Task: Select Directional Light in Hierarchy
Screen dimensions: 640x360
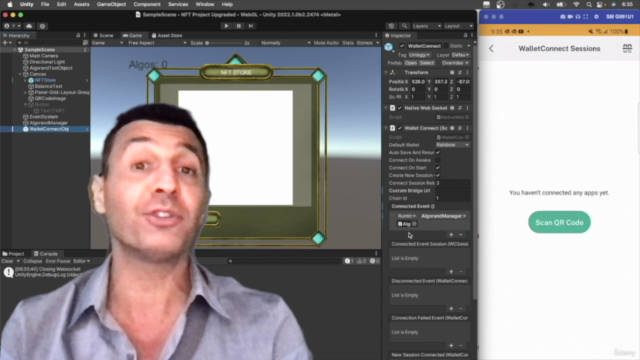Action: pos(47,62)
